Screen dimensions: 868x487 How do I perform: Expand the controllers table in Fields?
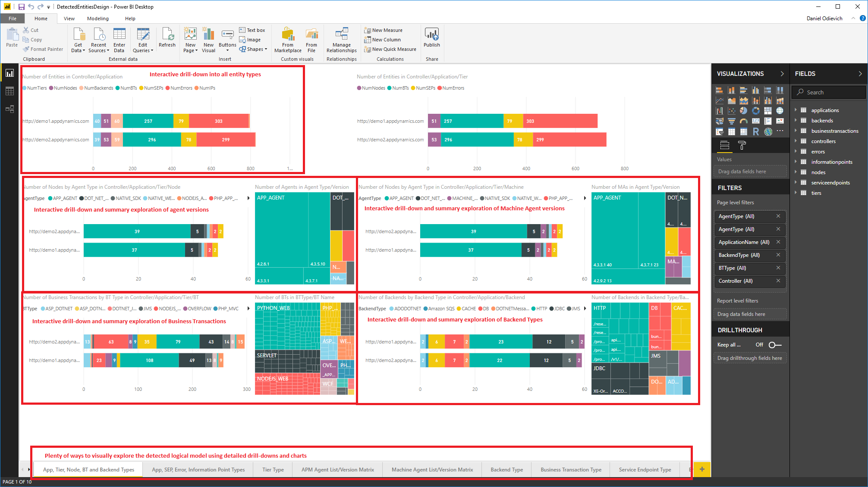point(796,141)
